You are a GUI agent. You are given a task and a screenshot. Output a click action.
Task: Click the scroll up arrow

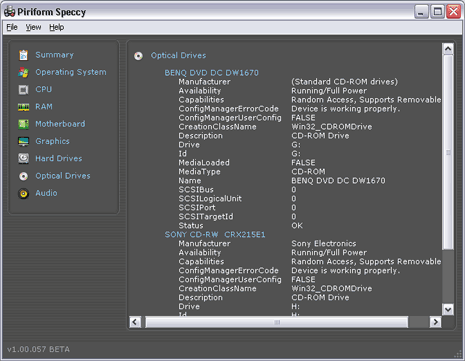[448, 49]
